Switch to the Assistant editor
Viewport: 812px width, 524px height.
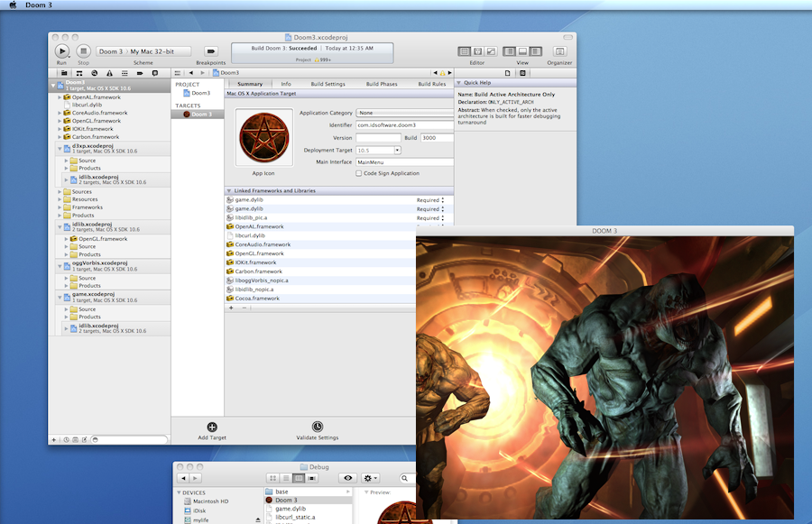coord(477,51)
